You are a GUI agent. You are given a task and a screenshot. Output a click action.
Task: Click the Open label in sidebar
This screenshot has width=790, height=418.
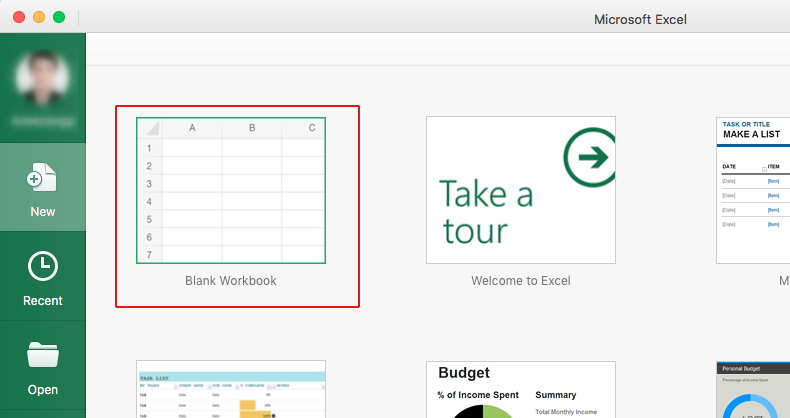pos(43,390)
